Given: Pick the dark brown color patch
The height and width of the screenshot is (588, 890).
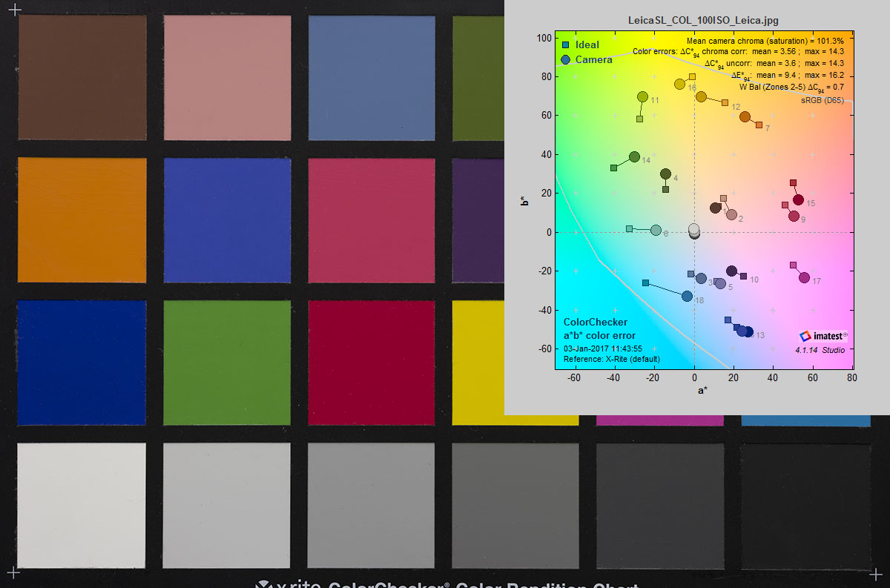Looking at the screenshot, I should pos(82,77).
